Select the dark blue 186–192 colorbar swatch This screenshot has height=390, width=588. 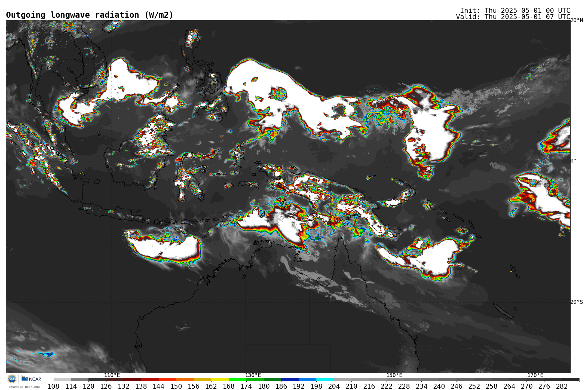pyautogui.click(x=290, y=379)
